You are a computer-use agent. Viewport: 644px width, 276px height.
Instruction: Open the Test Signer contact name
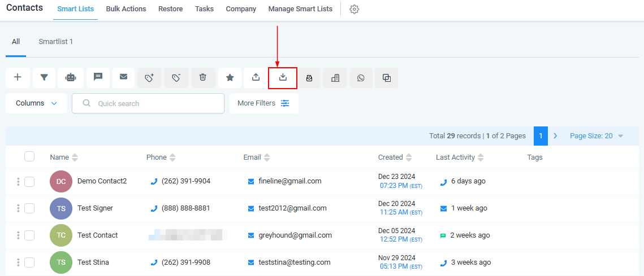pos(96,208)
